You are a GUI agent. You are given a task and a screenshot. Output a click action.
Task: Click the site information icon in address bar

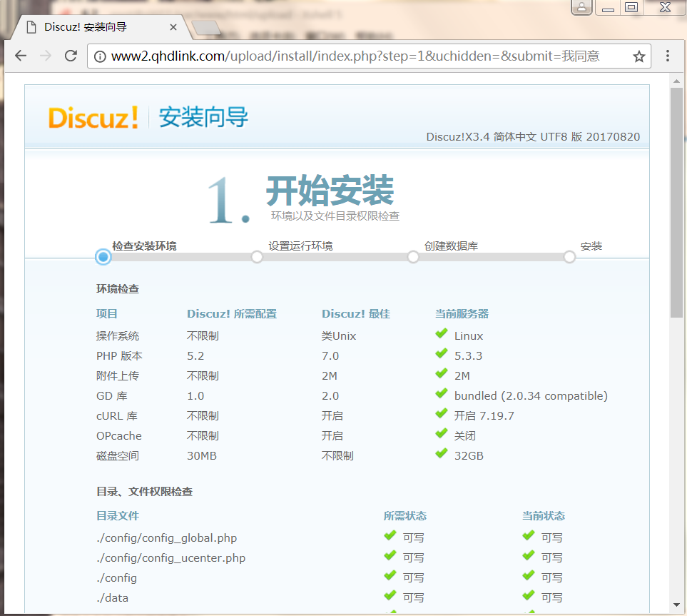pos(100,56)
